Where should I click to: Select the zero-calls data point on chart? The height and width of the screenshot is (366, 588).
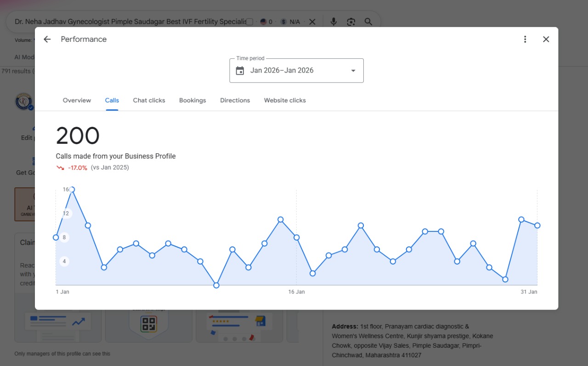coord(216,285)
